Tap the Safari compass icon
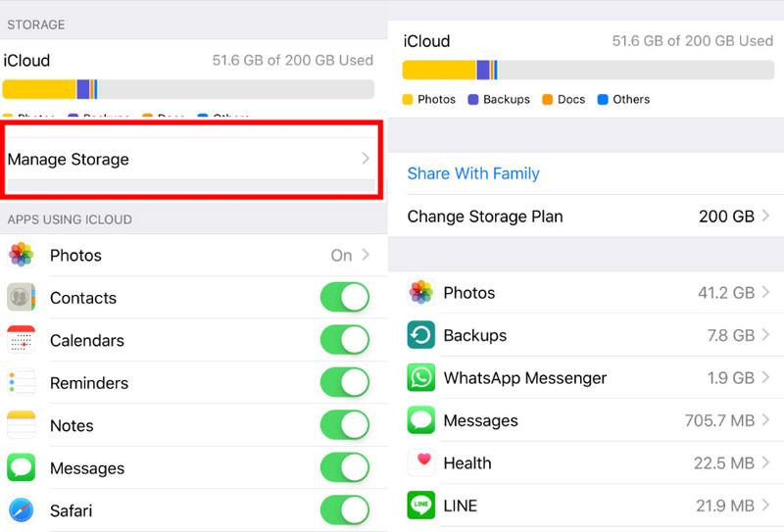 point(22,510)
